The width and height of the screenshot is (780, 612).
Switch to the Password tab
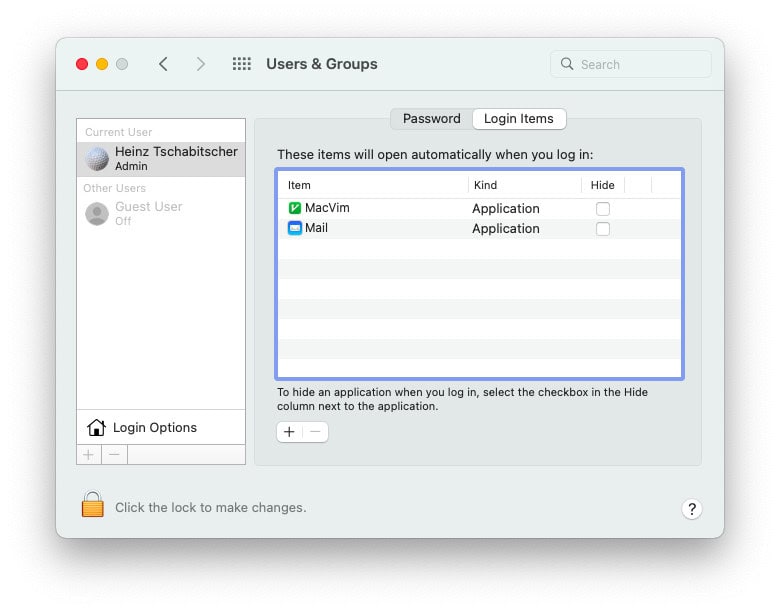click(431, 119)
